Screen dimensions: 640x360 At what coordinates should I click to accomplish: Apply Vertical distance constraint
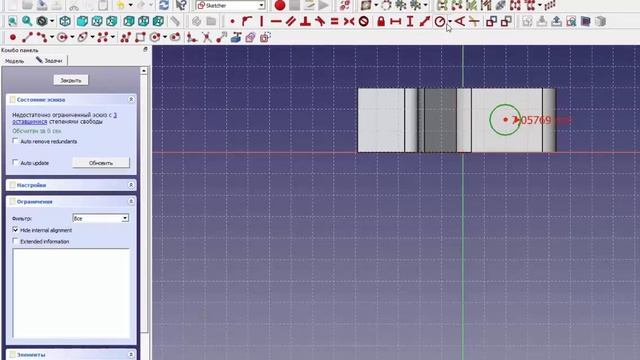[x=410, y=21]
